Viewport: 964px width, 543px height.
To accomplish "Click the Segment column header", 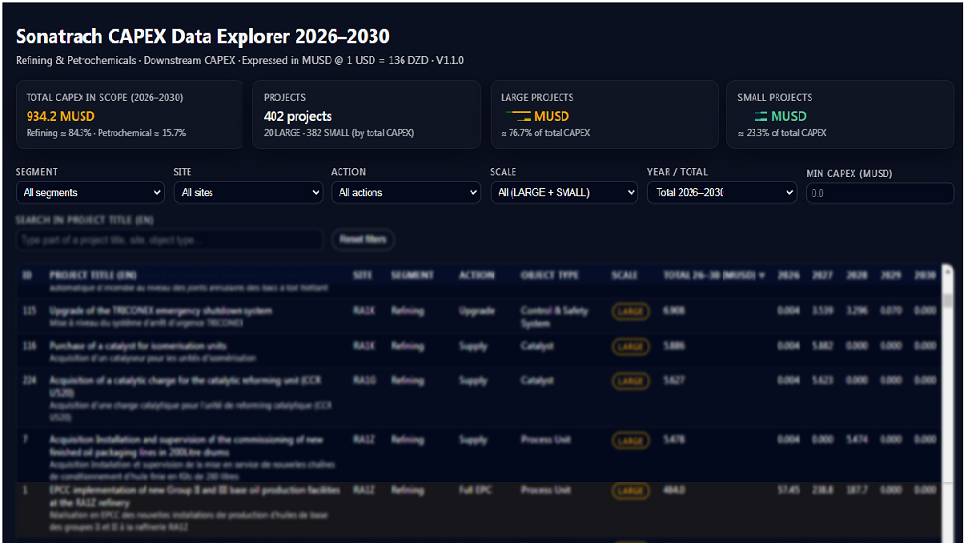I will click(412, 275).
